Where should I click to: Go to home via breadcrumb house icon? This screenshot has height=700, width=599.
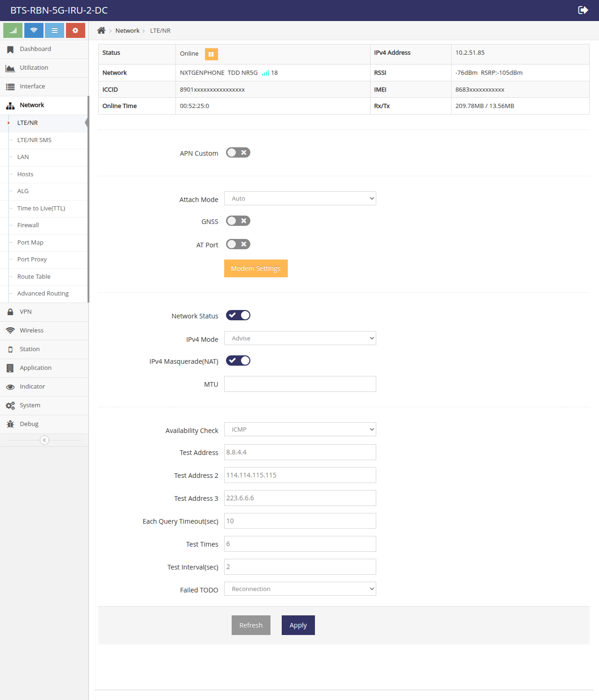point(101,30)
